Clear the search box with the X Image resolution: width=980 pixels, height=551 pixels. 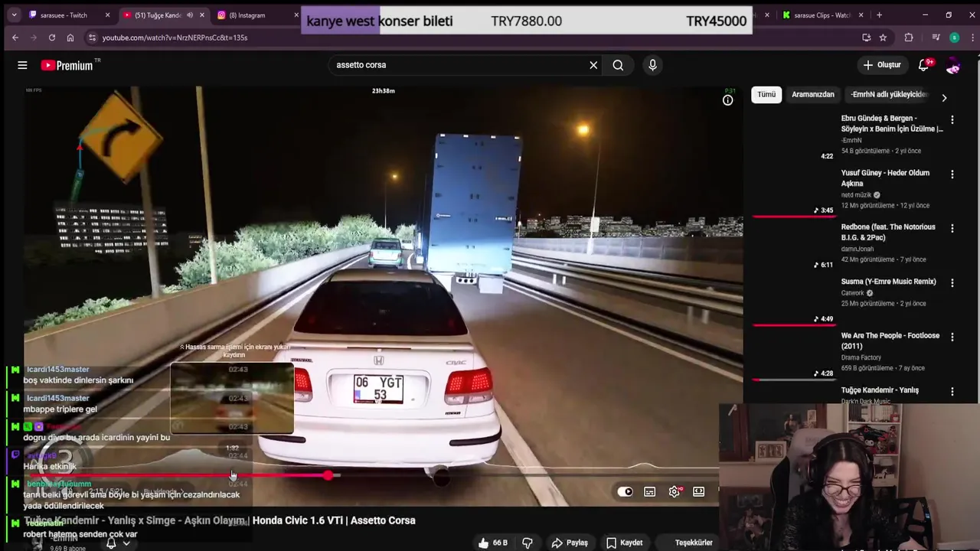click(x=593, y=65)
